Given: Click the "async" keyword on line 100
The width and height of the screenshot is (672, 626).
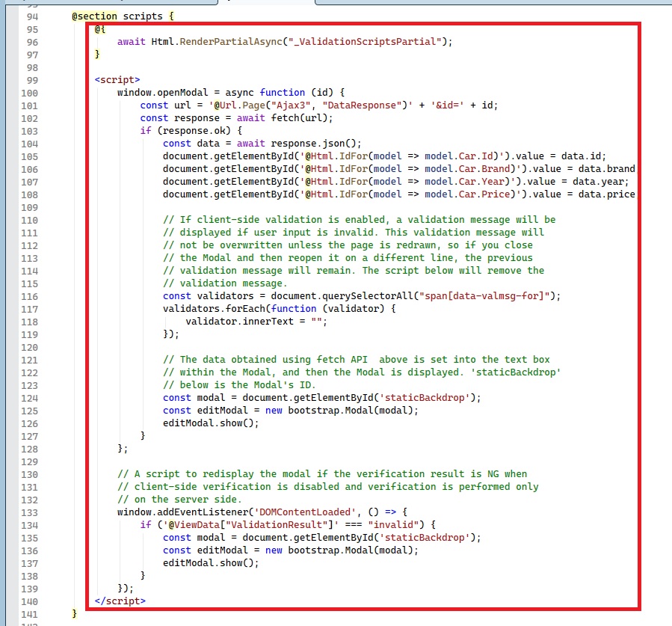Looking at the screenshot, I should coord(239,93).
